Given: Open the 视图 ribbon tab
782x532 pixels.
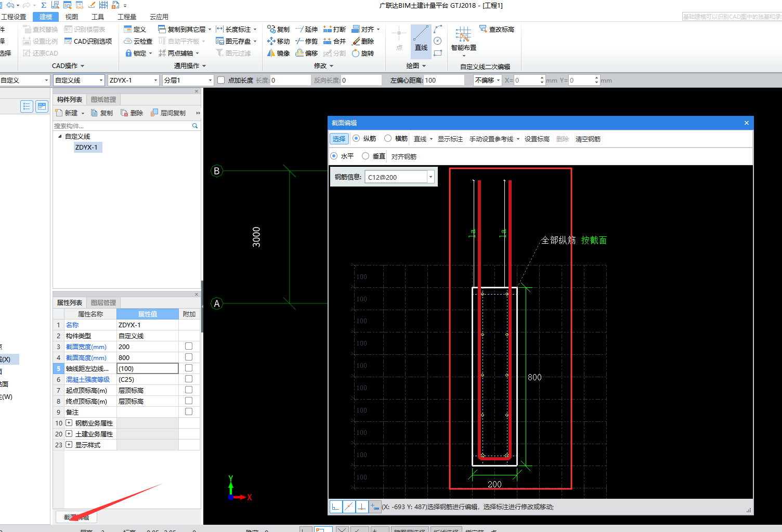Looking at the screenshot, I should tap(72, 17).
